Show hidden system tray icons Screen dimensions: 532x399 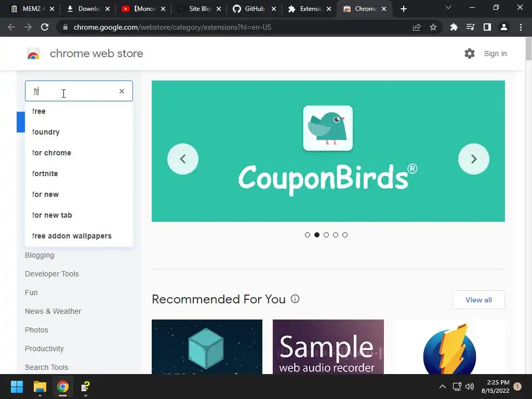point(443,387)
